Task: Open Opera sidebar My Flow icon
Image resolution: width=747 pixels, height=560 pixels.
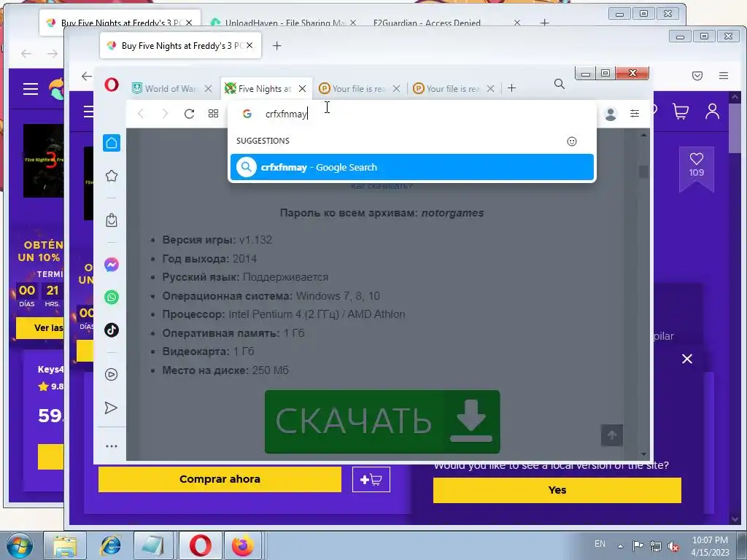Action: (112, 408)
